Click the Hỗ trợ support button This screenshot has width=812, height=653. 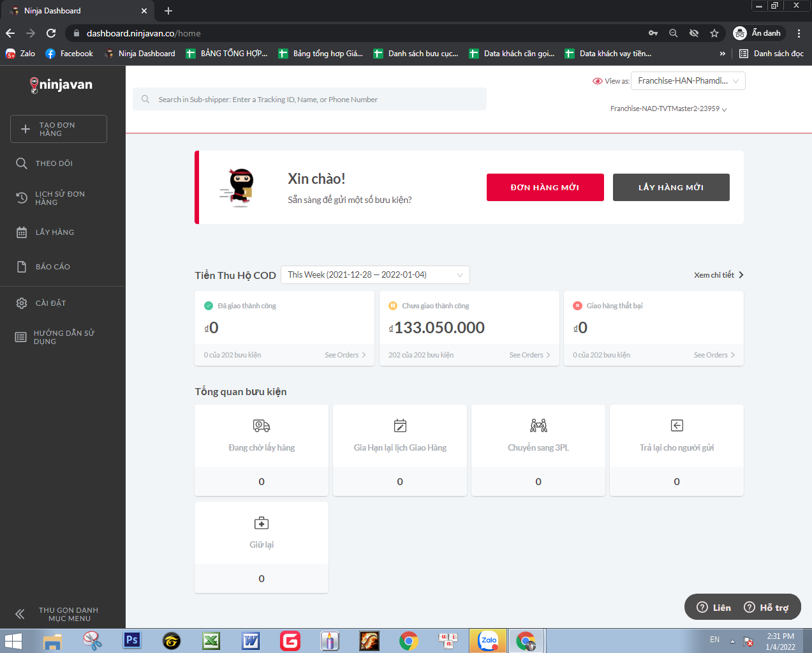point(767,607)
